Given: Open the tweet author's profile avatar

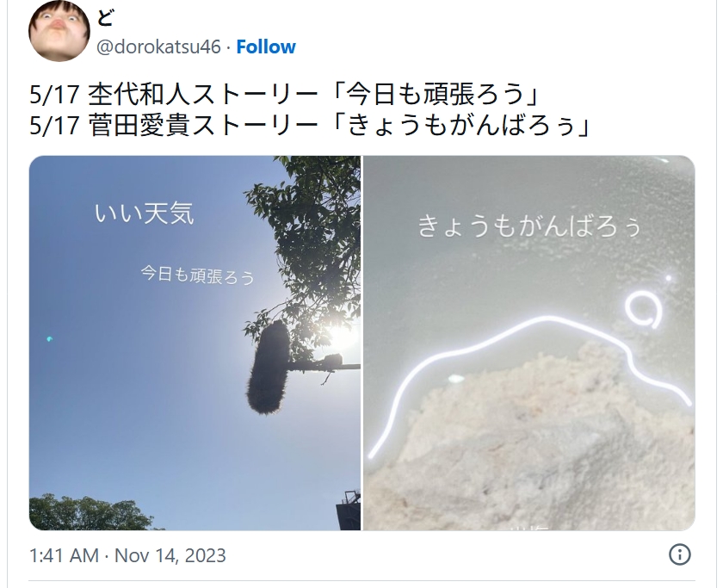Looking at the screenshot, I should 59,31.
